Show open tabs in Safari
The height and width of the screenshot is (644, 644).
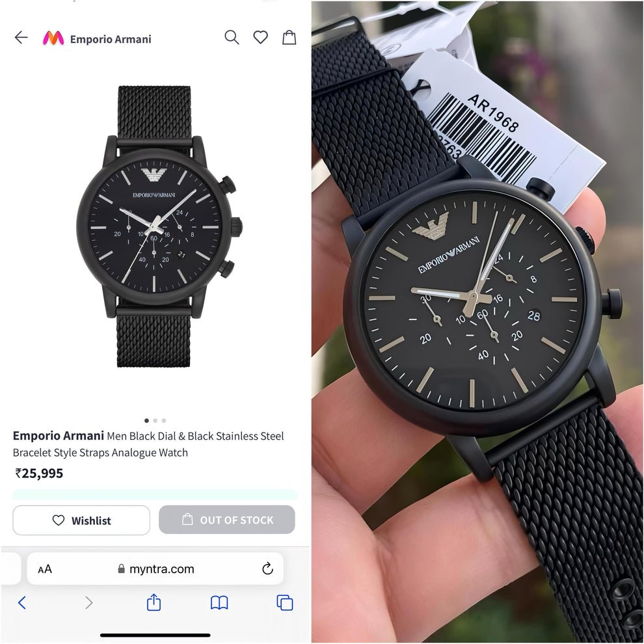285,602
